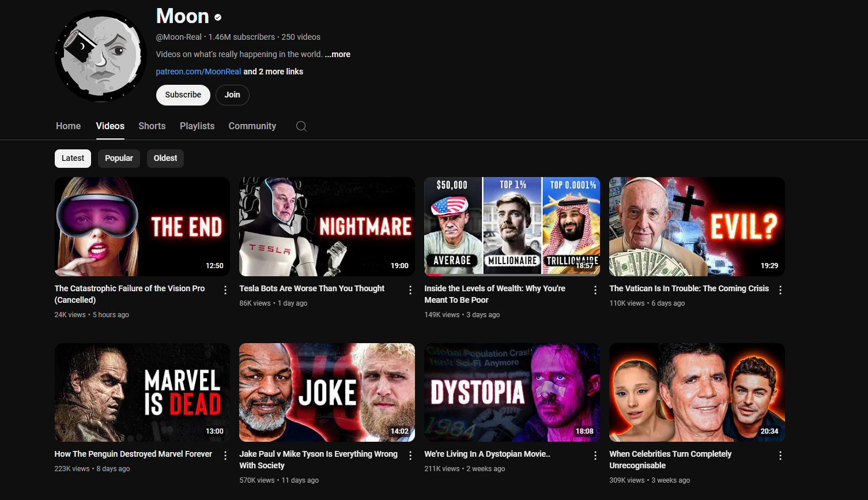Switch to the Shorts tab
The width and height of the screenshot is (868, 500).
pyautogui.click(x=152, y=126)
